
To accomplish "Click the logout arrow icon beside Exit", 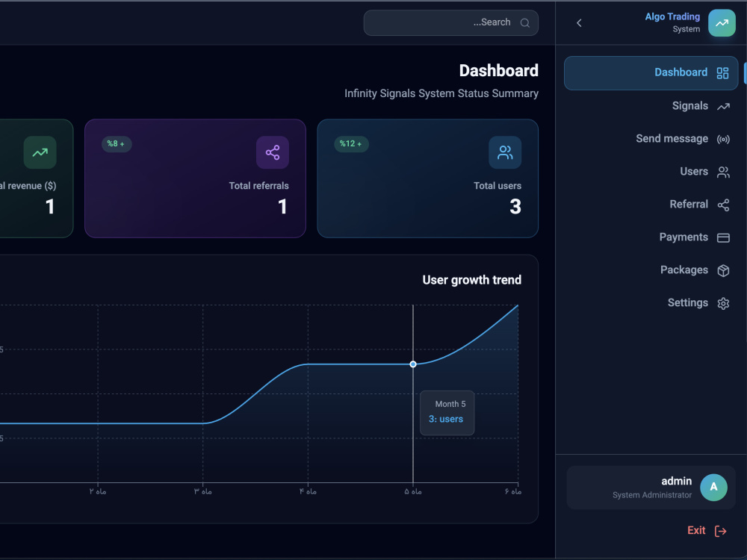I will 720,531.
